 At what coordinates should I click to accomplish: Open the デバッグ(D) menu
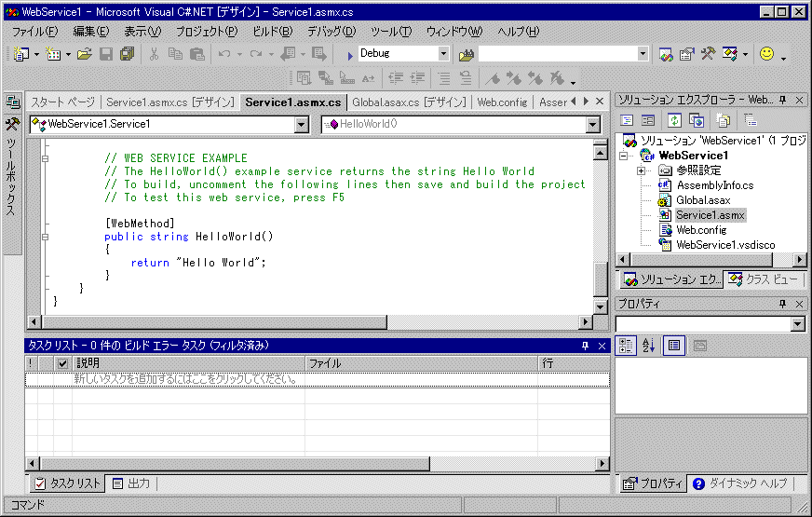[332, 32]
